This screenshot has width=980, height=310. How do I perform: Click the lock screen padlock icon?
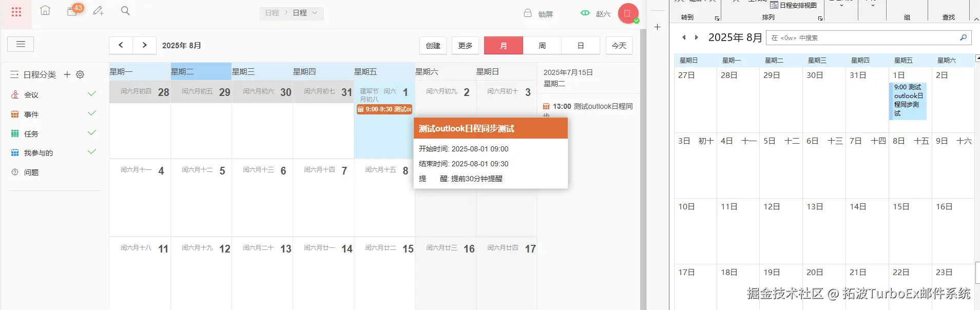click(528, 13)
